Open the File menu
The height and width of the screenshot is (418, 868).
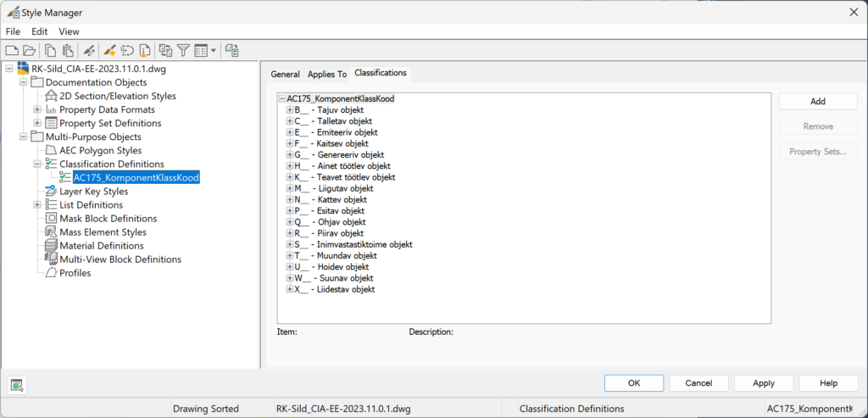tap(13, 31)
